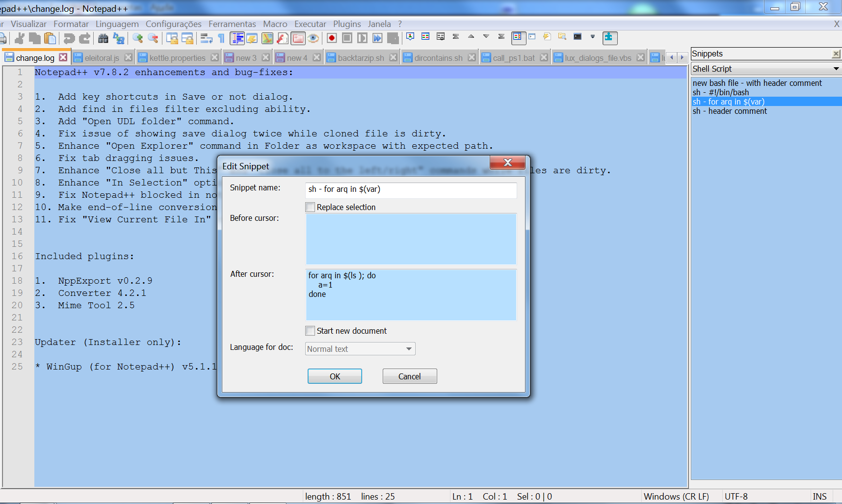Screen dimensions: 842x504
Task: Click the up triangle toolbar icon
Action: pos(471,37)
